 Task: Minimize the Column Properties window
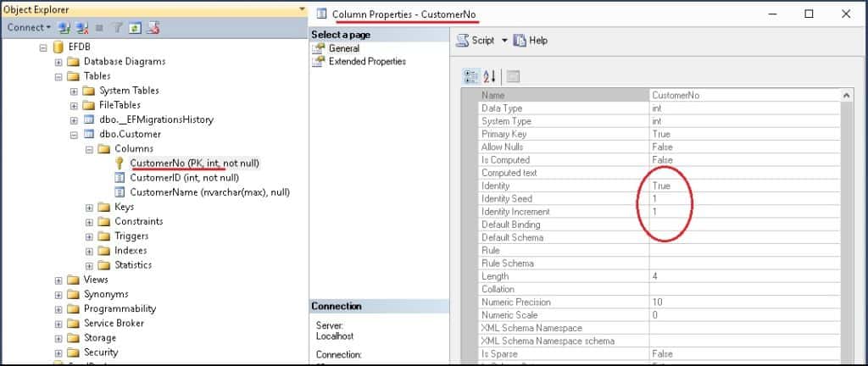click(x=772, y=14)
